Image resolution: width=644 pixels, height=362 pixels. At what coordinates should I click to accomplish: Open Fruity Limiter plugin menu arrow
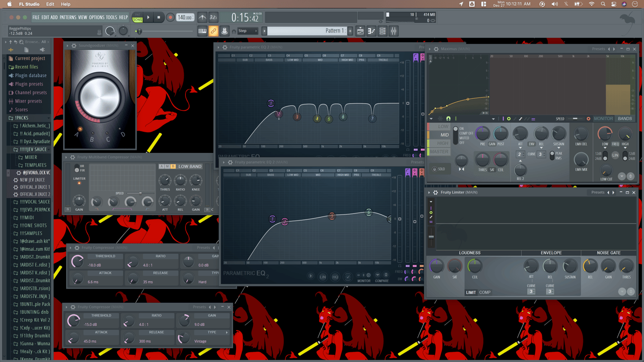pyautogui.click(x=429, y=192)
